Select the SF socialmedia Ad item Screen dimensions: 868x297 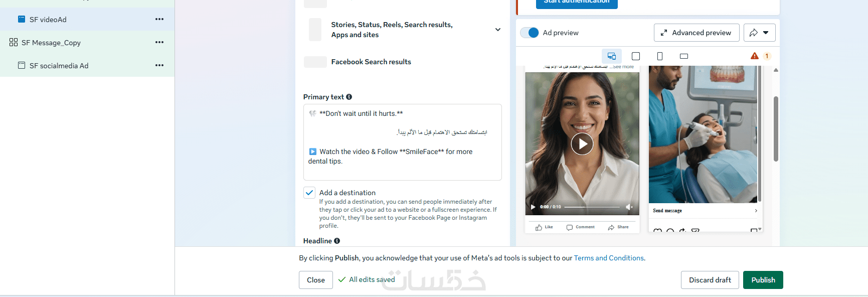pyautogui.click(x=87, y=65)
